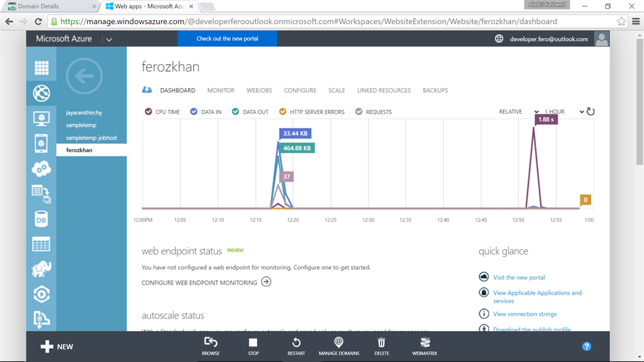Click the browser address bar URL
The width and height of the screenshot is (644, 362).
click(x=309, y=21)
